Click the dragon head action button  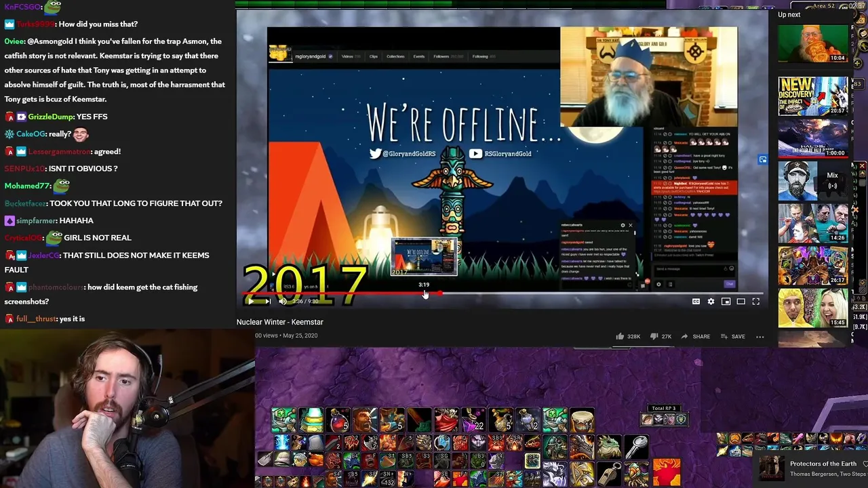click(582, 446)
